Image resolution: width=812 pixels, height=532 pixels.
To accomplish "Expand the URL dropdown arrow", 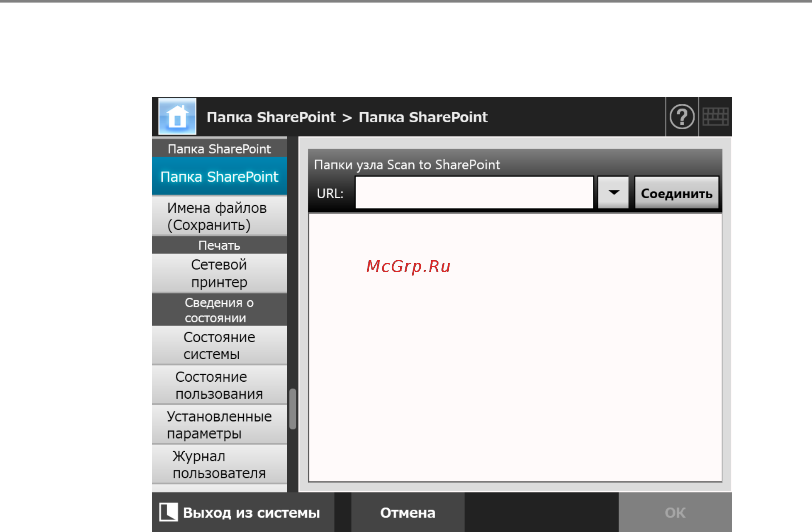I will (613, 193).
